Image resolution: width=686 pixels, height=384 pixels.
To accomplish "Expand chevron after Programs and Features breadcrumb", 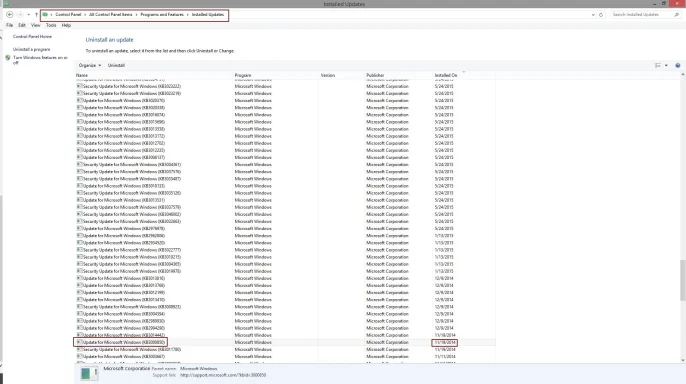I will point(188,15).
